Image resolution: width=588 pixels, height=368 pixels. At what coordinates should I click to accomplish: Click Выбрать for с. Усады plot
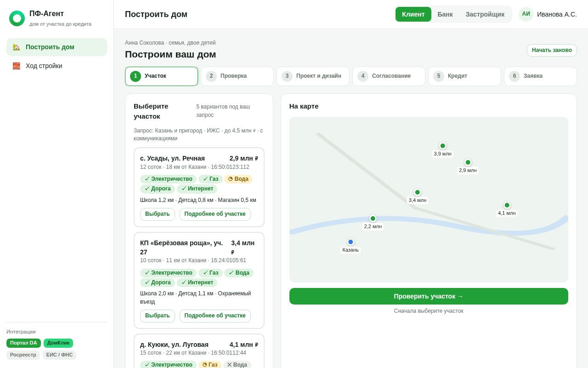(158, 214)
